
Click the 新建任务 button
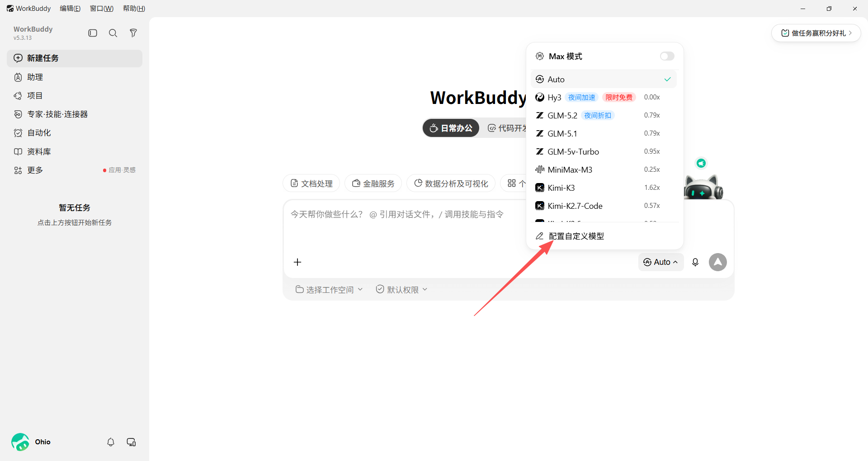click(x=75, y=58)
